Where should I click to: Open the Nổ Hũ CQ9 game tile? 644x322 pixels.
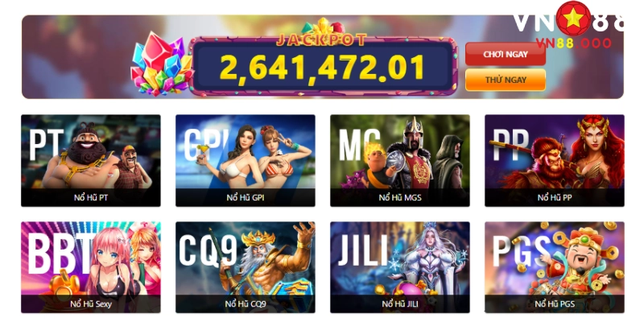coord(246,267)
